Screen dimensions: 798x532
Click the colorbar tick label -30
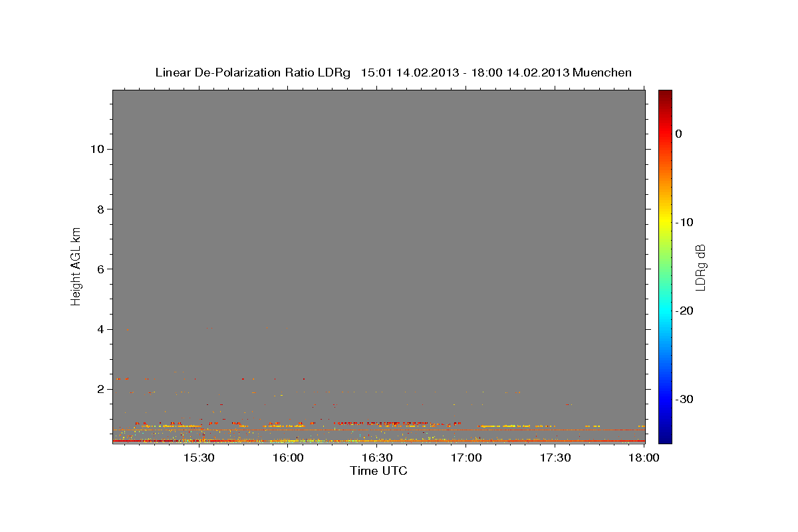click(685, 399)
